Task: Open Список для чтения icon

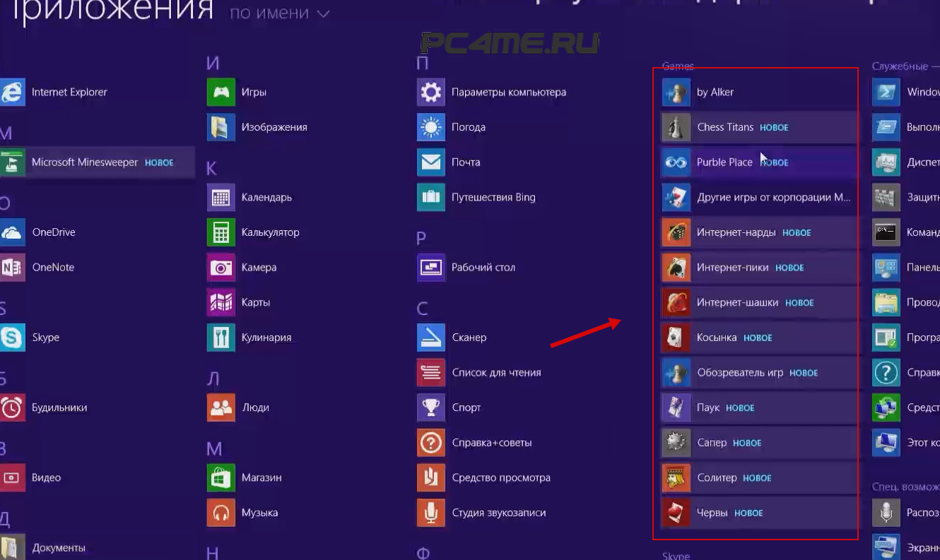Action: (x=431, y=372)
